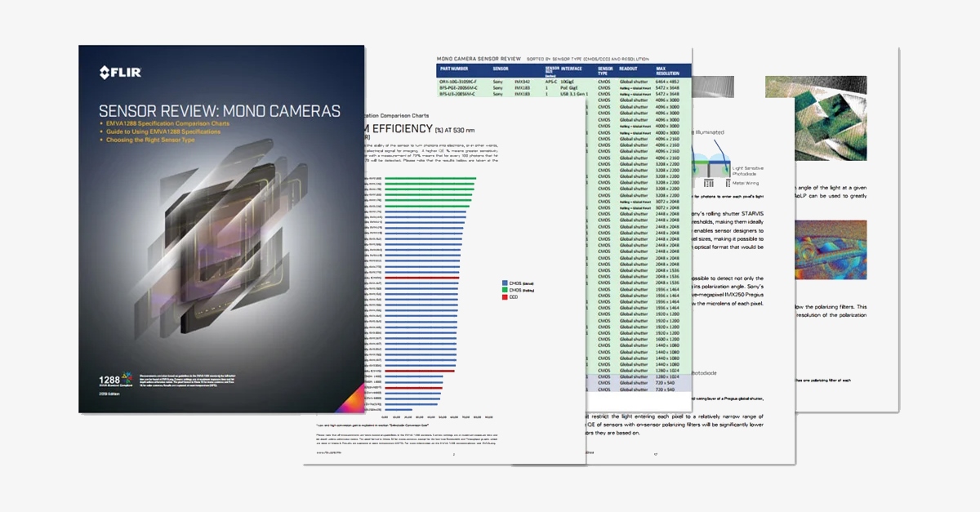
Task: Click the 'Metal Wiring' diagram label
Action: click(x=745, y=183)
